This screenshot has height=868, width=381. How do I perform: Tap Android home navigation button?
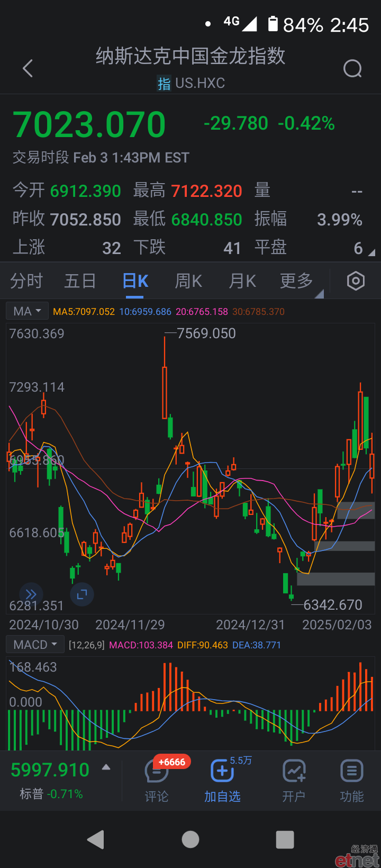[190, 839]
